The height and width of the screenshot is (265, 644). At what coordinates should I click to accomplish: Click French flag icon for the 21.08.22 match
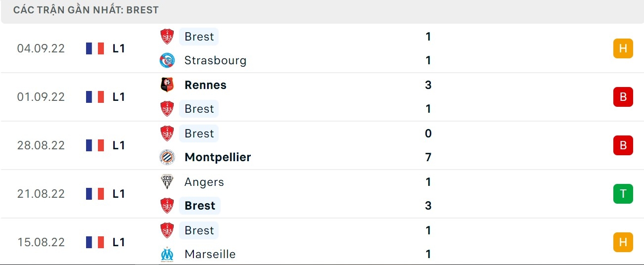tap(95, 194)
